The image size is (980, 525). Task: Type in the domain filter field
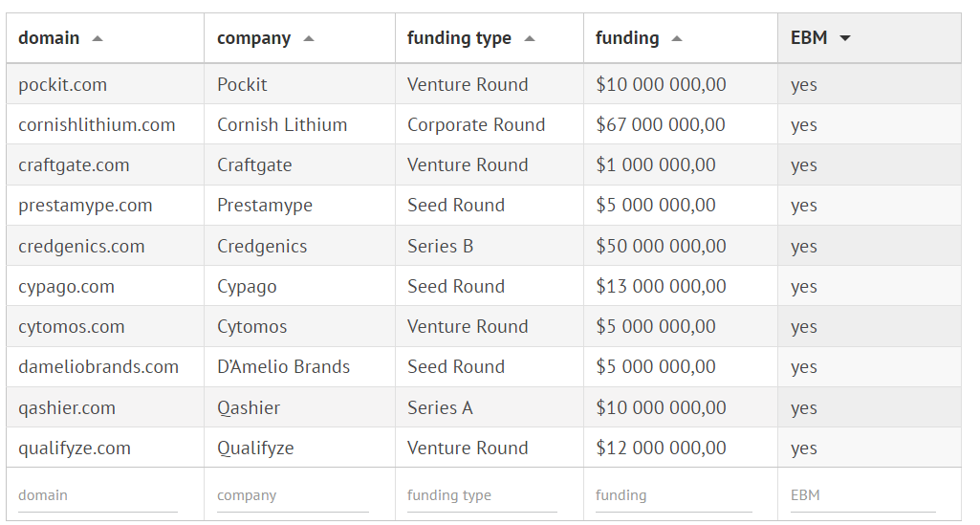click(98, 495)
